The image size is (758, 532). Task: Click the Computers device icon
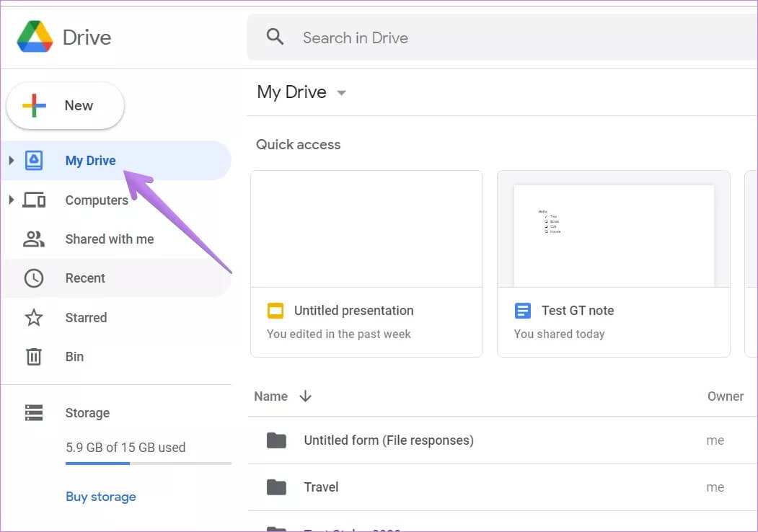(x=34, y=200)
